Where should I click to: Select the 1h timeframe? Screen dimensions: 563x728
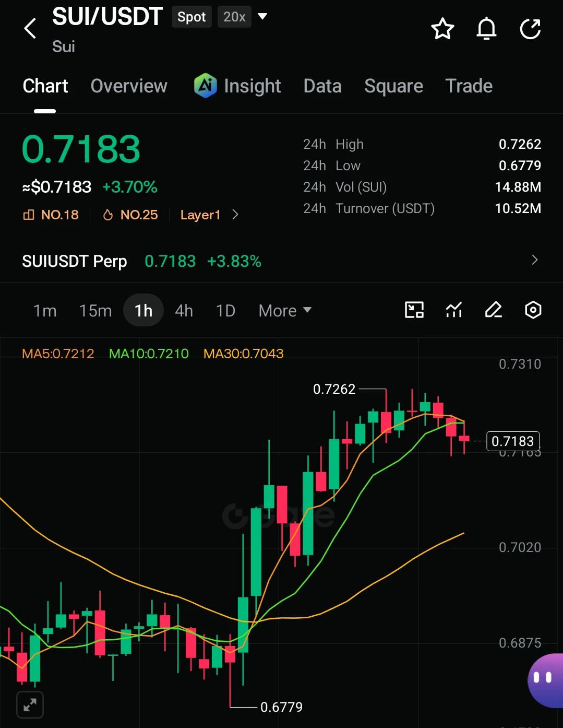tap(143, 310)
